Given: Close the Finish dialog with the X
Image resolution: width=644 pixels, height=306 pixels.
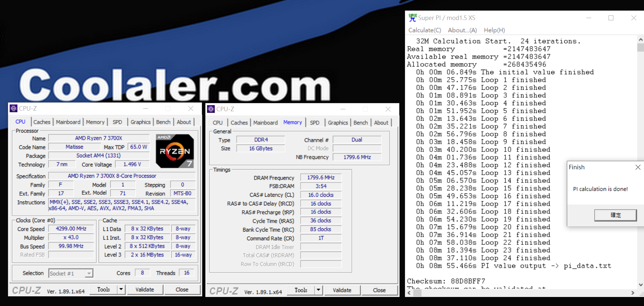Looking at the screenshot, I should point(638,167).
